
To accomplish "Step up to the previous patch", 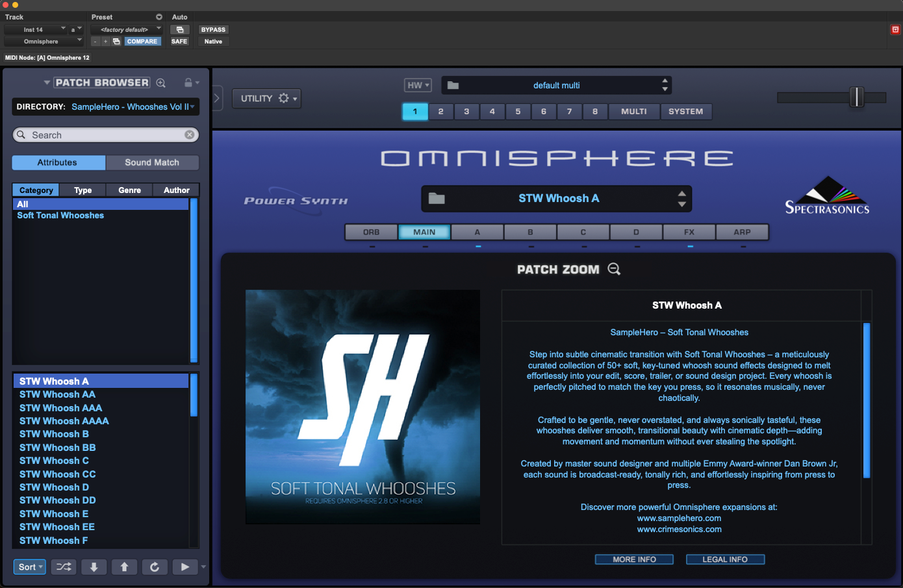I will [124, 567].
